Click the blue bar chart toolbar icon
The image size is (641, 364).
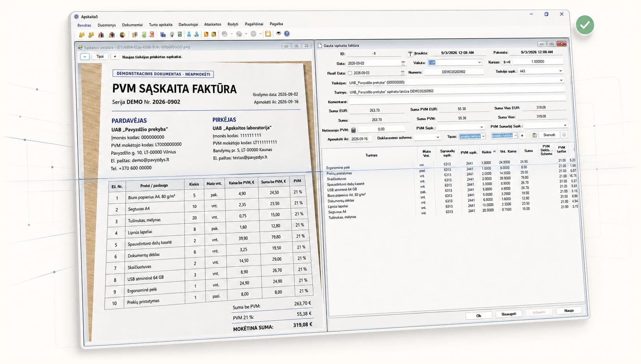pos(163,35)
